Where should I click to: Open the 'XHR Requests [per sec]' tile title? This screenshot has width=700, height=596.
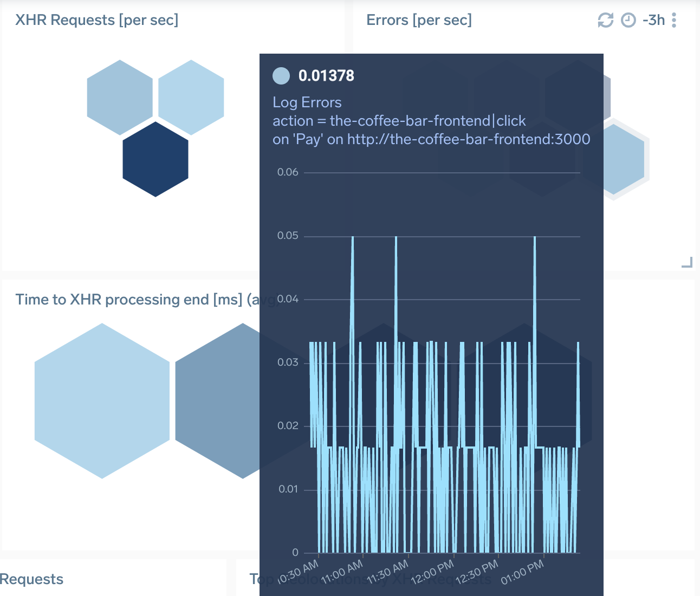pos(98,20)
